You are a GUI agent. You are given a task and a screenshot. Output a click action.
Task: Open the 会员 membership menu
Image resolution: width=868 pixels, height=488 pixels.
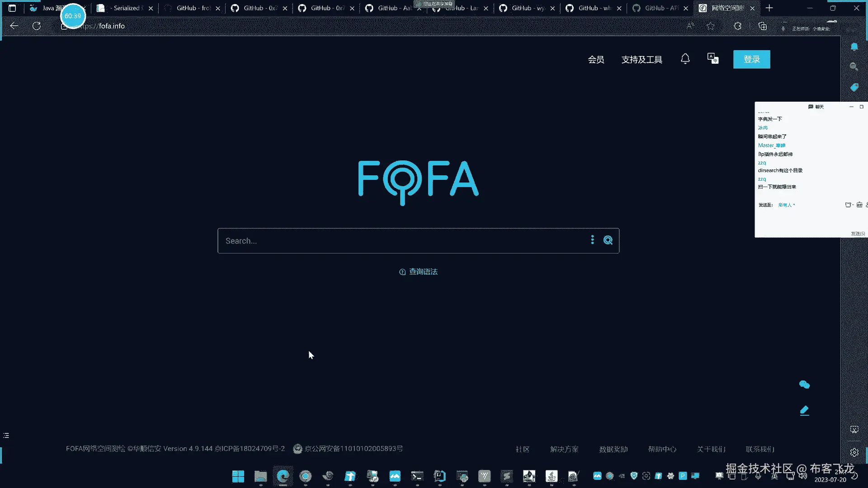click(x=596, y=60)
